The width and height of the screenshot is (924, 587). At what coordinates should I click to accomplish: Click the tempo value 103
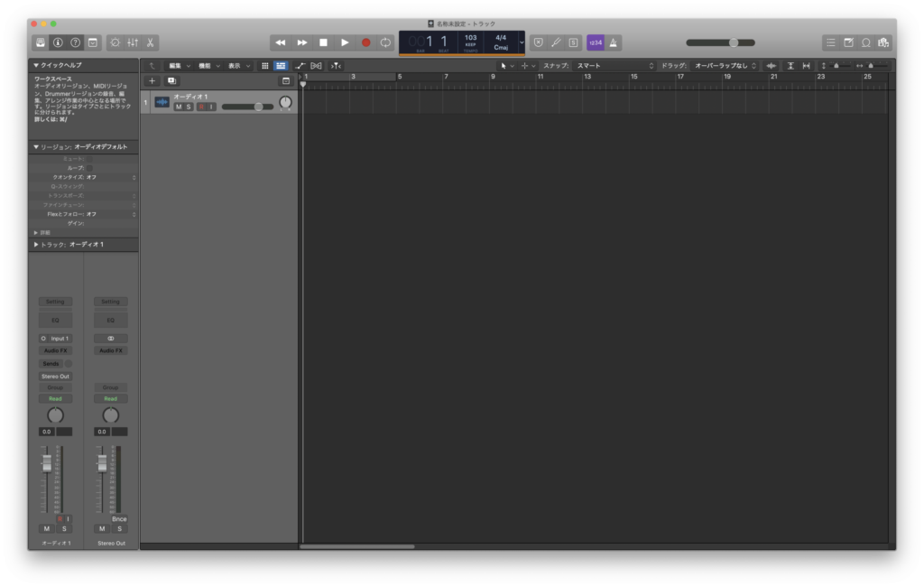point(470,38)
